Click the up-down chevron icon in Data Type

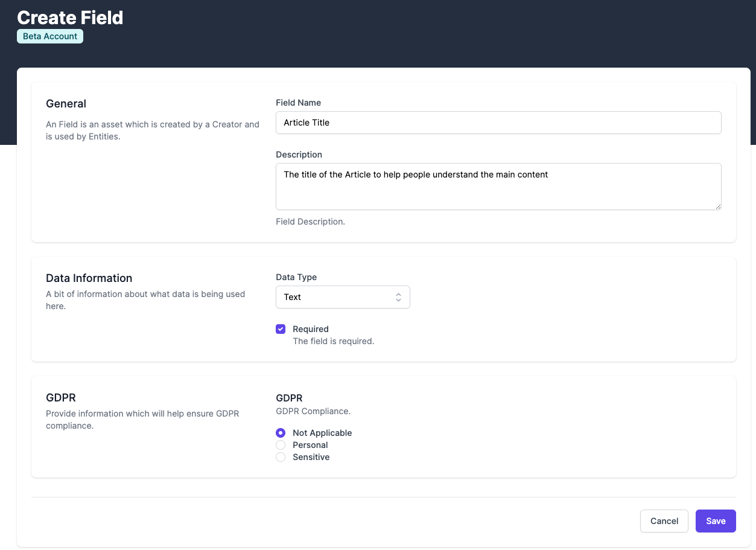pos(398,297)
